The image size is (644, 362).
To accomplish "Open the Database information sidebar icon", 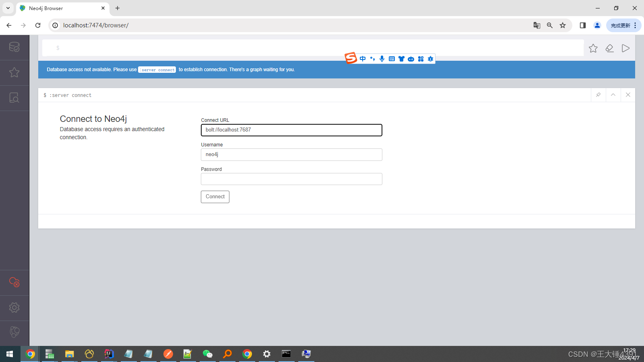I will 14,47.
